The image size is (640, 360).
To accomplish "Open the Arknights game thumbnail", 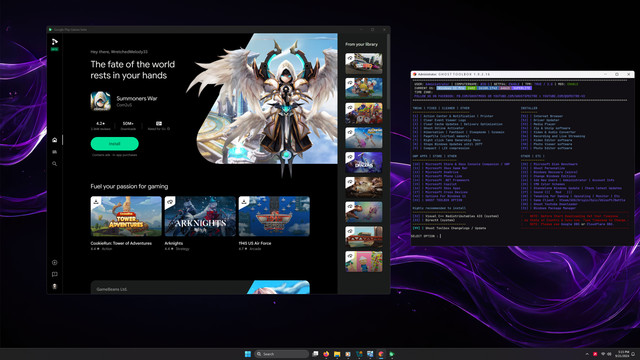I will click(x=200, y=216).
